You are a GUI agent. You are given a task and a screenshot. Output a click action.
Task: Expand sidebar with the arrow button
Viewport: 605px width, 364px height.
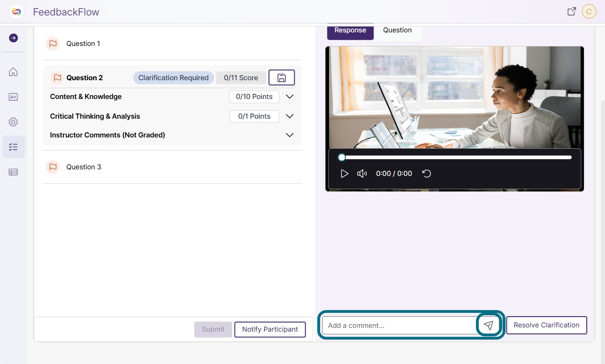point(14,38)
